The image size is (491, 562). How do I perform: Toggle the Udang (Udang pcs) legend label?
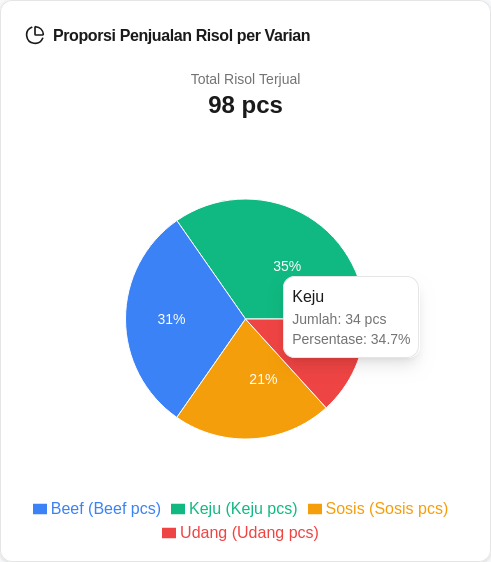tap(249, 533)
